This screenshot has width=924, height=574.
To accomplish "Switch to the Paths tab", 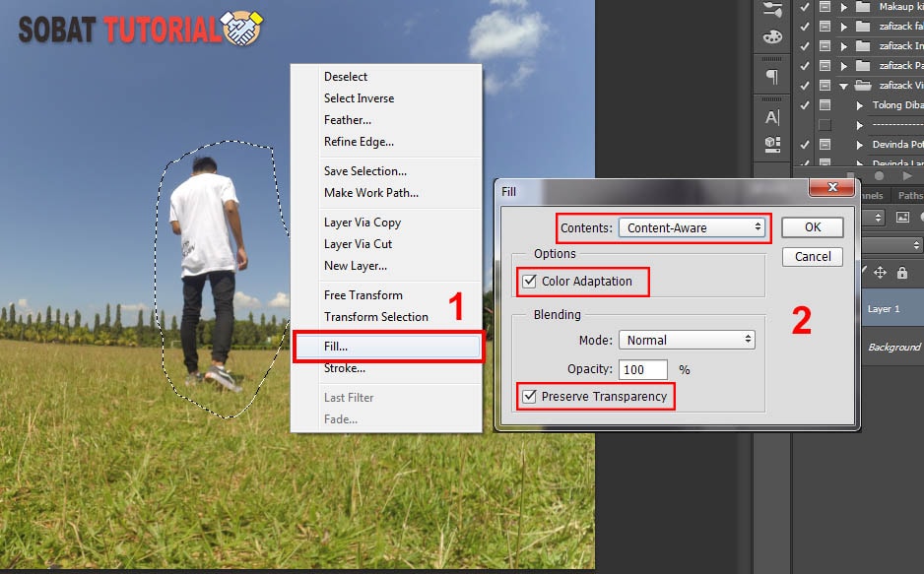I will (x=909, y=195).
